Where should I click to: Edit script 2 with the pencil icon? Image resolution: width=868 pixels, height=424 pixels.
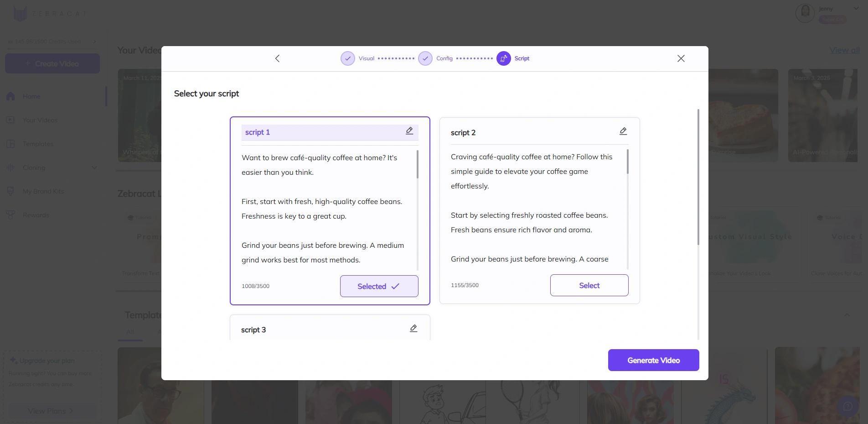pos(623,131)
